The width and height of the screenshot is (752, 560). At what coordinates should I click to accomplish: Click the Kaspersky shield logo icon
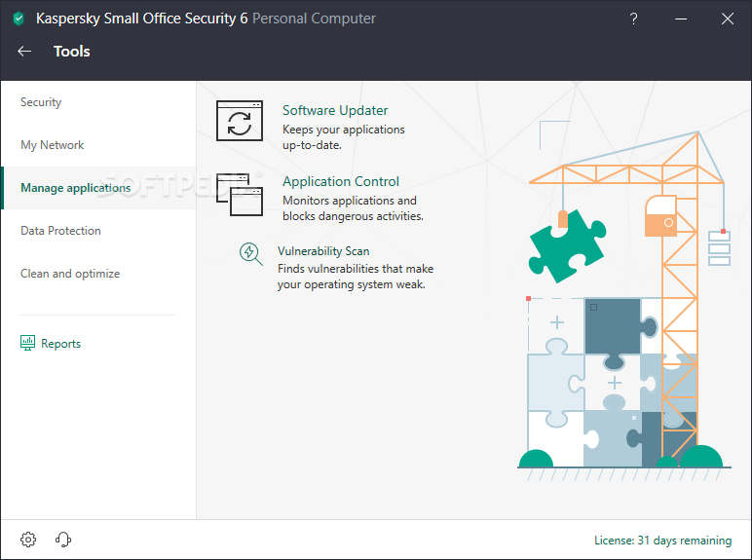[x=19, y=19]
